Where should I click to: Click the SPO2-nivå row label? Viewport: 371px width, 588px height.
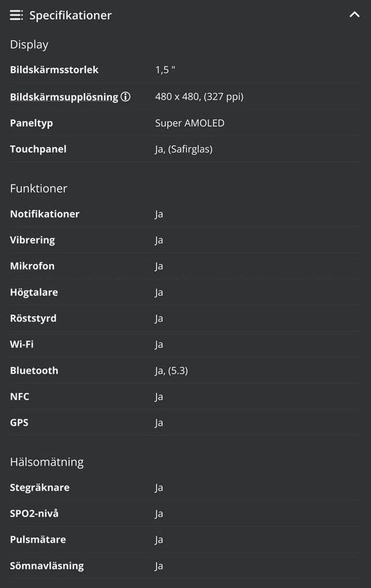pos(34,513)
